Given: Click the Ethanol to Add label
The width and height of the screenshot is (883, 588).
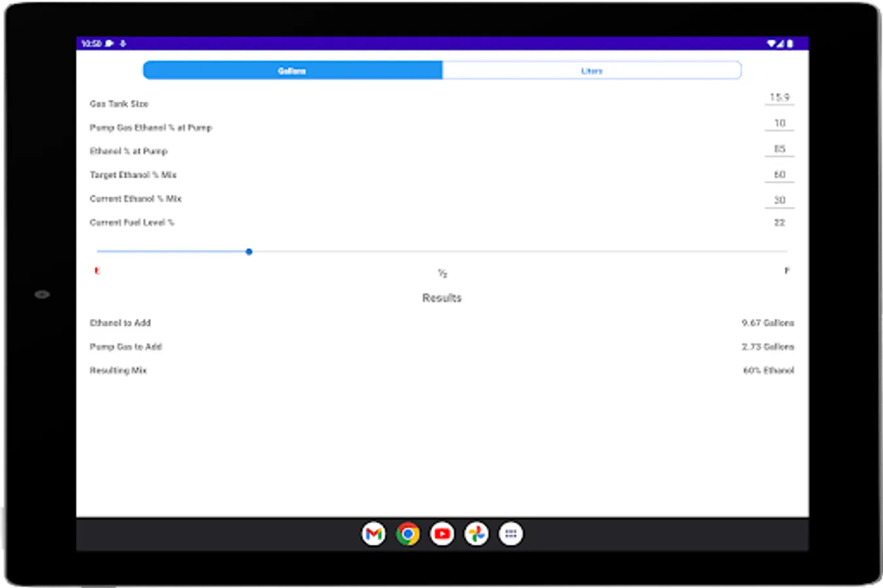Looking at the screenshot, I should [x=120, y=323].
